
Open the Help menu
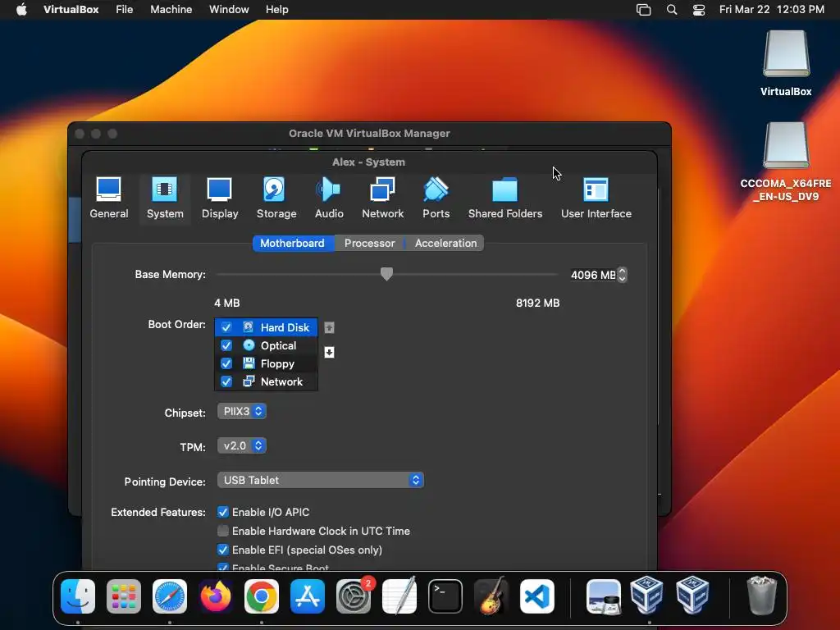point(277,10)
